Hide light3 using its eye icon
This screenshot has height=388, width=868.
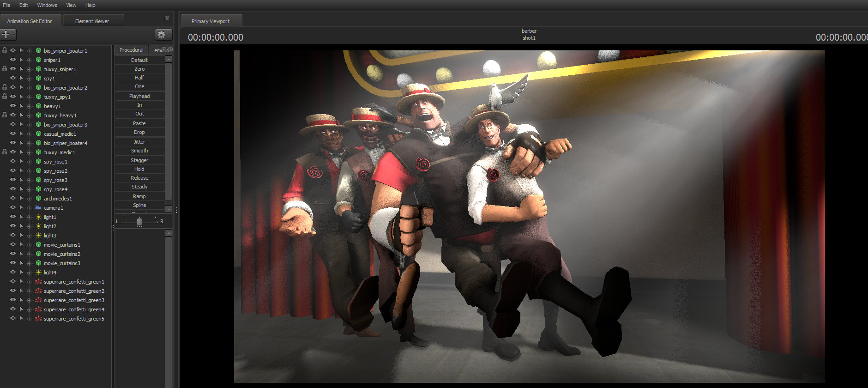[x=13, y=235]
